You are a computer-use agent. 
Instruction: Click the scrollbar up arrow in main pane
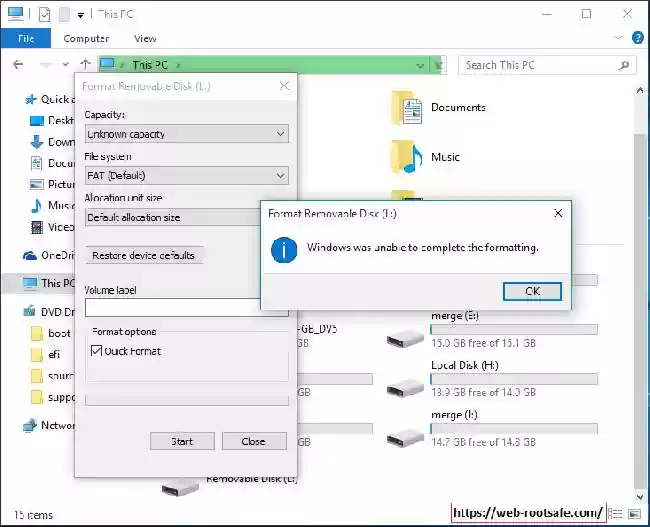640,90
